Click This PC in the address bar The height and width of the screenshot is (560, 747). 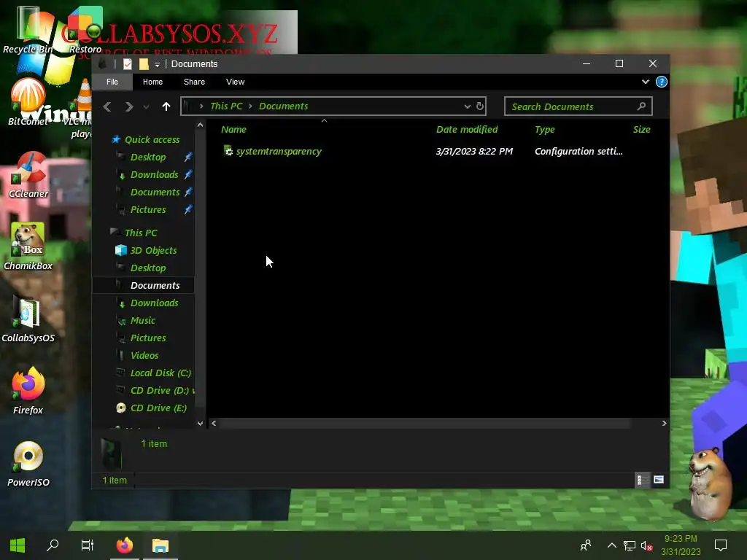point(226,106)
